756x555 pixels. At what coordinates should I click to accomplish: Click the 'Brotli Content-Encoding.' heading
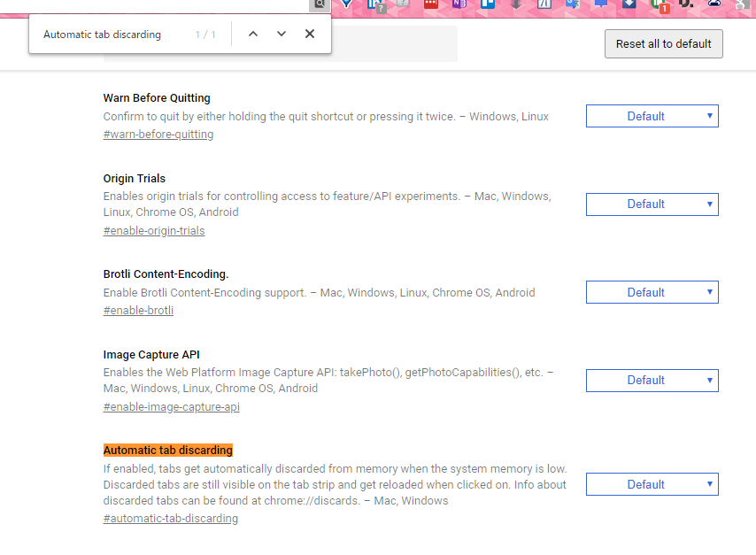click(x=166, y=274)
